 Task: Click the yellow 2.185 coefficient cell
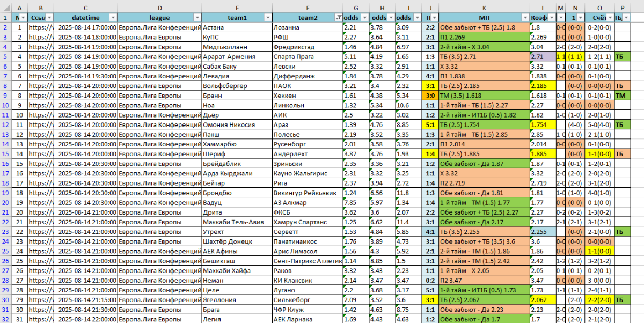tap(542, 86)
